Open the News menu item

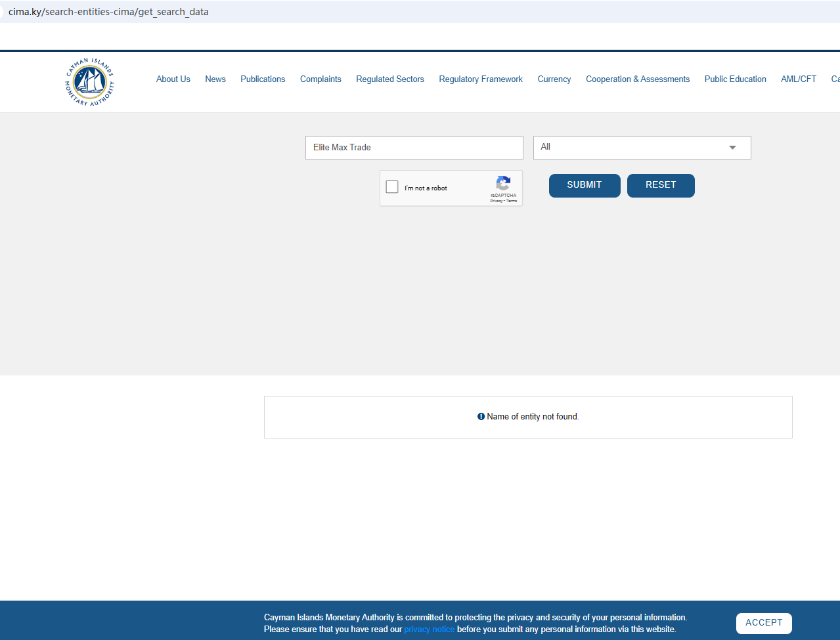pos(215,79)
